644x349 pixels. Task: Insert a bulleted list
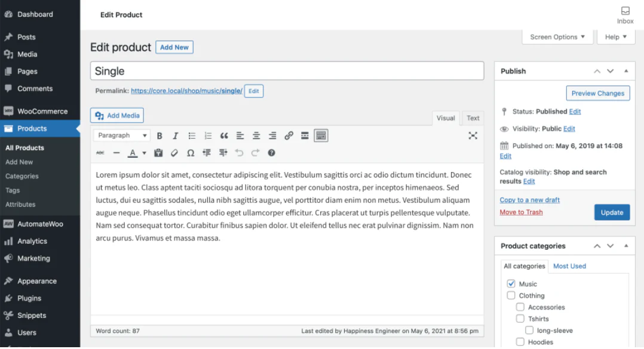pyautogui.click(x=192, y=135)
